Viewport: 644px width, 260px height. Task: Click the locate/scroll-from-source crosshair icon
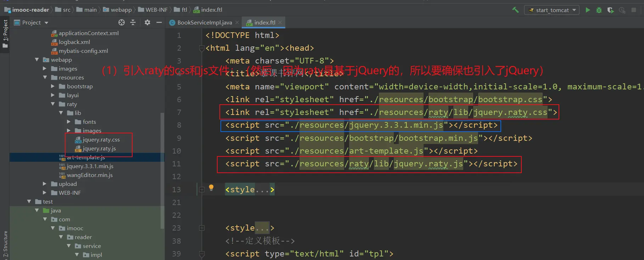pyautogui.click(x=122, y=22)
